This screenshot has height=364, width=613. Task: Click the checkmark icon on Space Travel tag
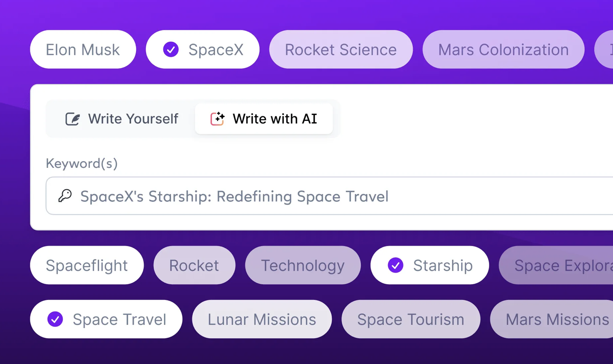click(55, 319)
